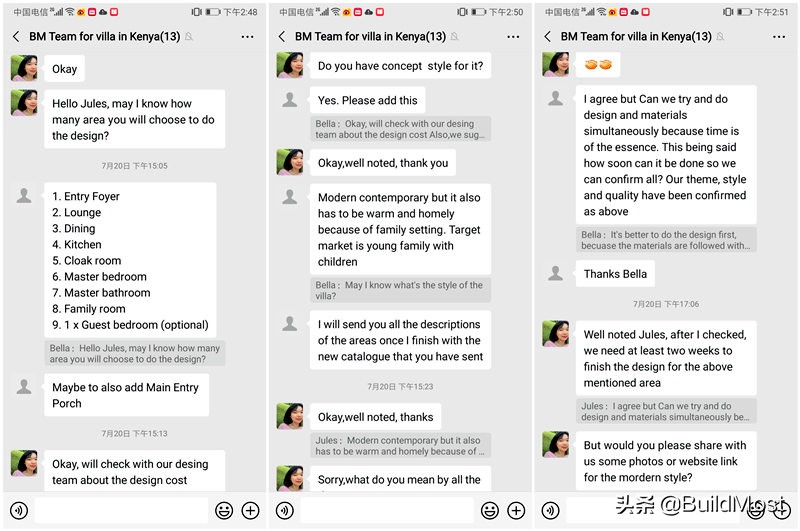
Task: Tap Bella's avatar beside "Well noted Jules, after I checked"
Action: click(x=556, y=334)
